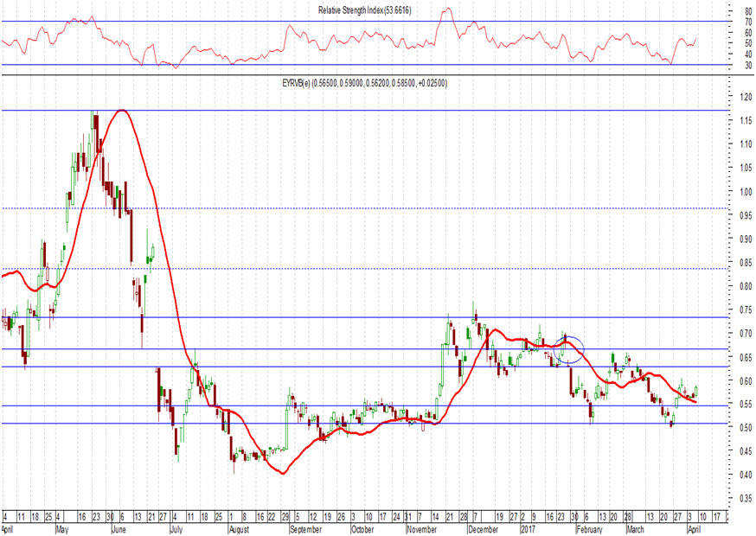Select the September month label on time axis
Screen dimensions: 756x536
click(305, 527)
